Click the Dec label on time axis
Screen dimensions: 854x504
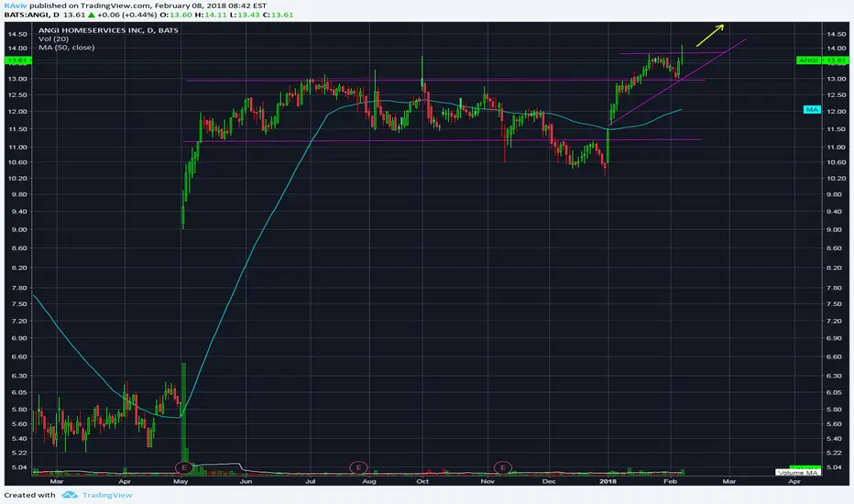click(x=549, y=481)
